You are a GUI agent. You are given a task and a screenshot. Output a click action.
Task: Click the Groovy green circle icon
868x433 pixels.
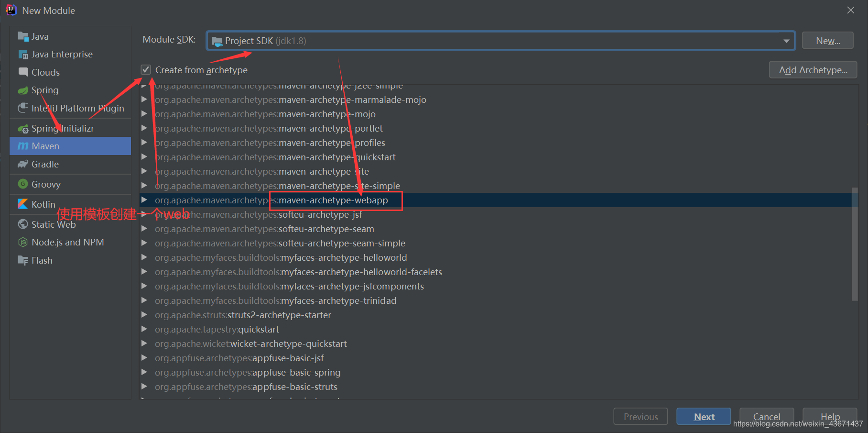[x=23, y=184]
